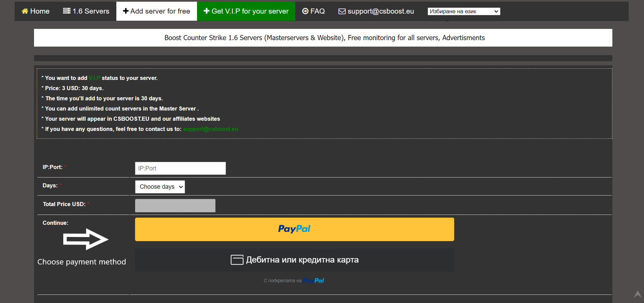Click the green support@csboost.eu email link
The width and height of the screenshot is (644, 303).
tap(211, 129)
